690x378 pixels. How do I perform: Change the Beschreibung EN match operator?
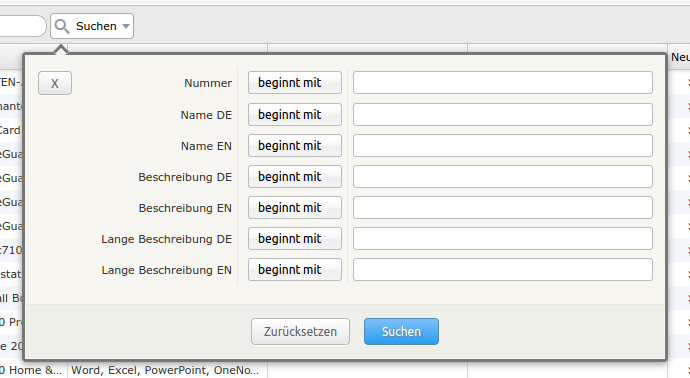point(295,208)
